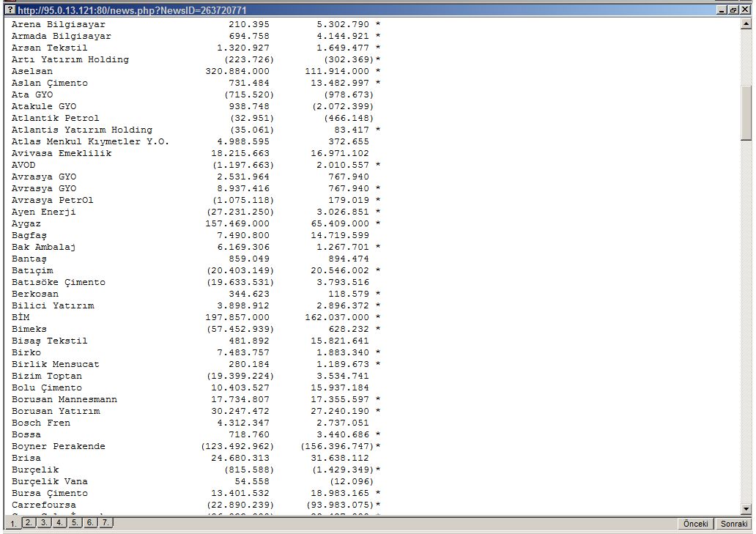Select Atlas Menkul Kıymetler Y.O. entry

(x=90, y=141)
